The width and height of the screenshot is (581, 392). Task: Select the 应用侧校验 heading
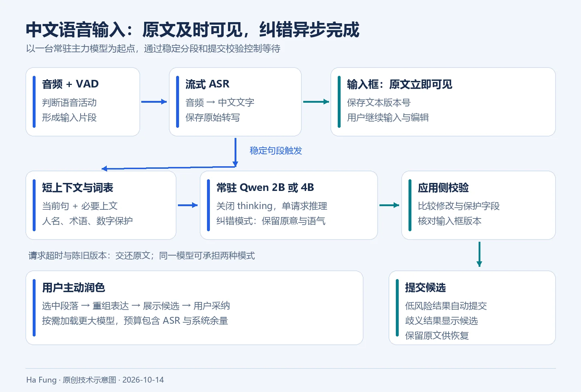point(443,188)
